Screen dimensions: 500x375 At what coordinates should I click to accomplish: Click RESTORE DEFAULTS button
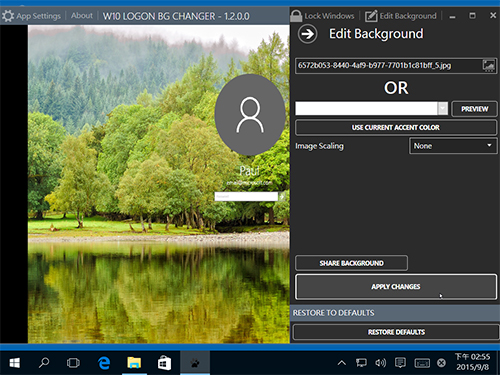click(x=396, y=332)
